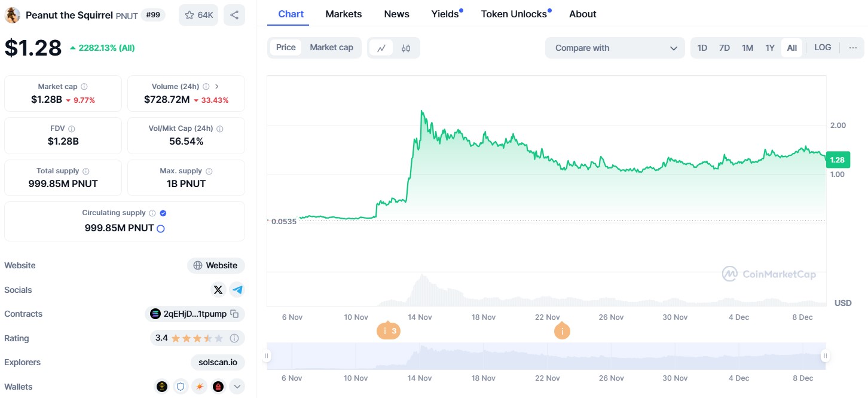Grab the left handle of range slider
The height and width of the screenshot is (398, 868).
click(x=267, y=356)
